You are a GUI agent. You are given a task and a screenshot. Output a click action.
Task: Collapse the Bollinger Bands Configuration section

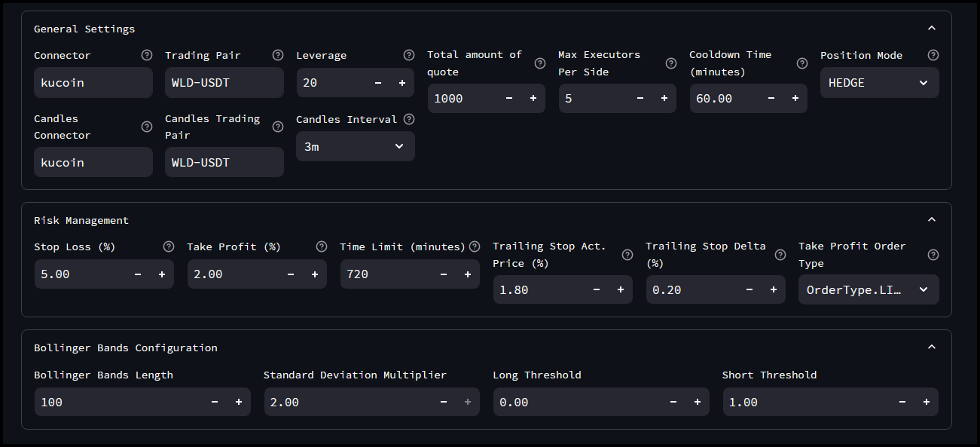(x=932, y=347)
